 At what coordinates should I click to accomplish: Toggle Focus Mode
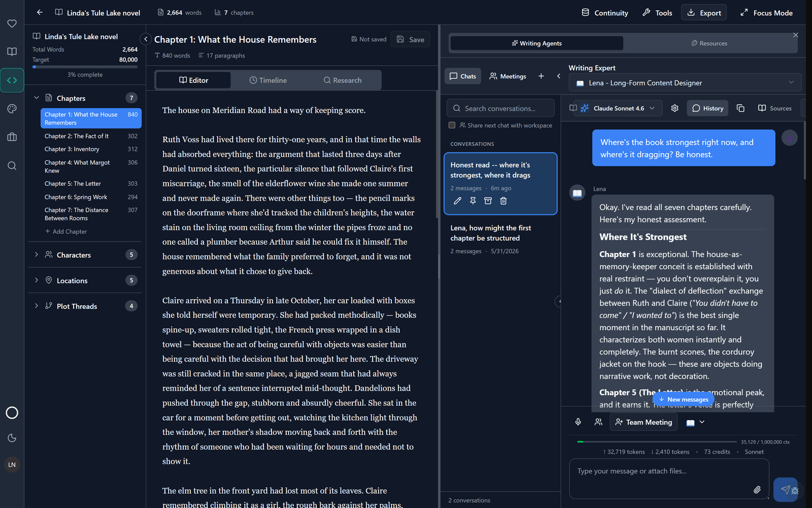[x=766, y=13]
